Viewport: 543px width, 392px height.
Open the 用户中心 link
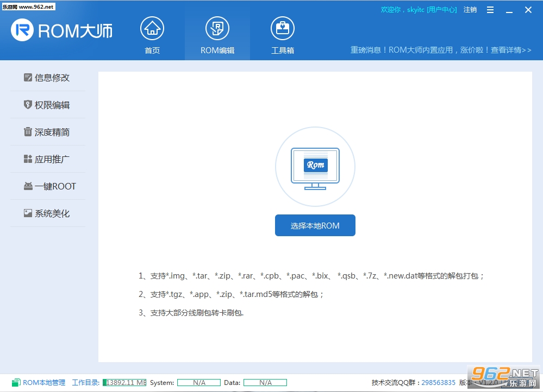[442, 10]
